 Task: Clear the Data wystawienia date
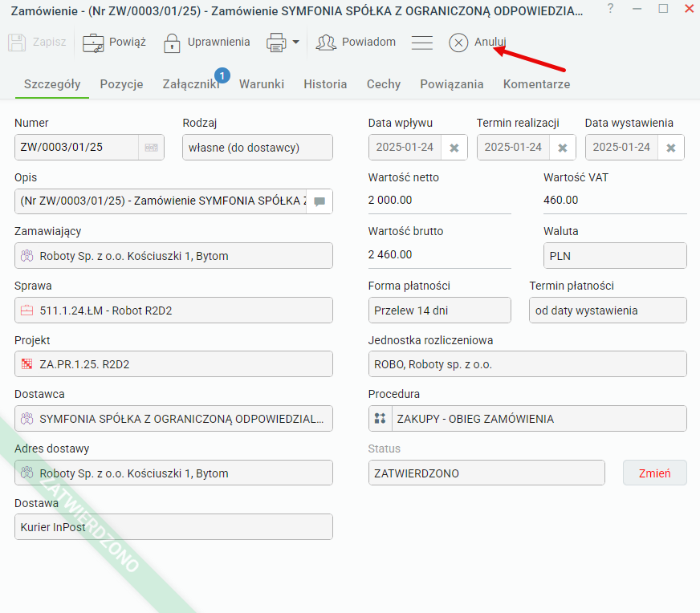coord(671,148)
